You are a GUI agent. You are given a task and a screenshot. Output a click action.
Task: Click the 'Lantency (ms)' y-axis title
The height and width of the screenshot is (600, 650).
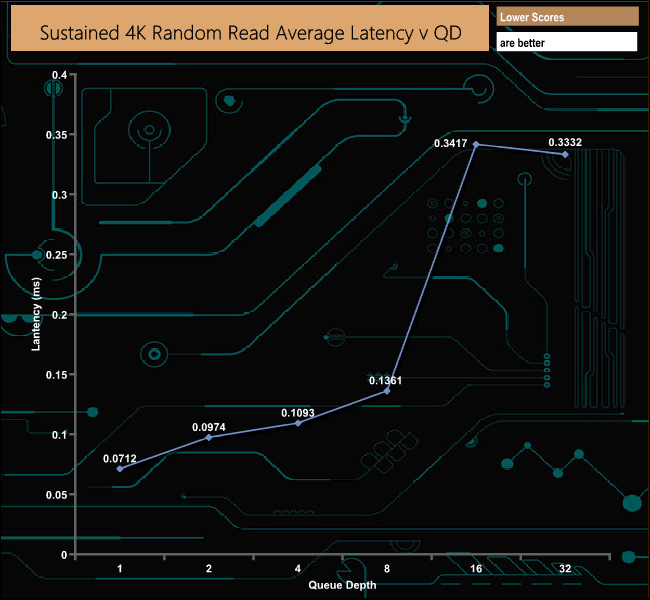pyautogui.click(x=36, y=314)
